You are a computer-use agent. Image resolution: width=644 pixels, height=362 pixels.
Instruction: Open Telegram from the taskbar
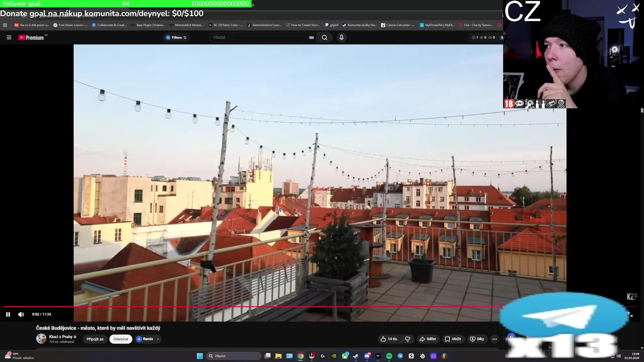(x=400, y=356)
